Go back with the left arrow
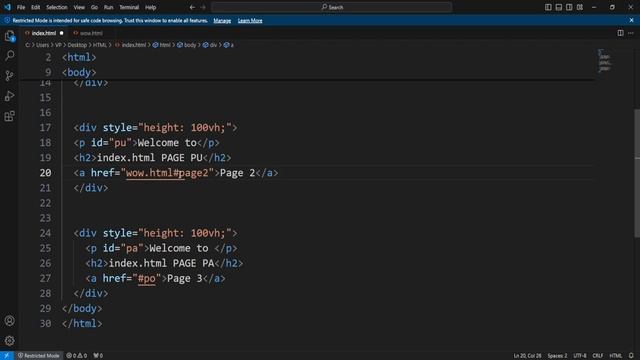Screen dimensions: 640x360 [x=192, y=7]
